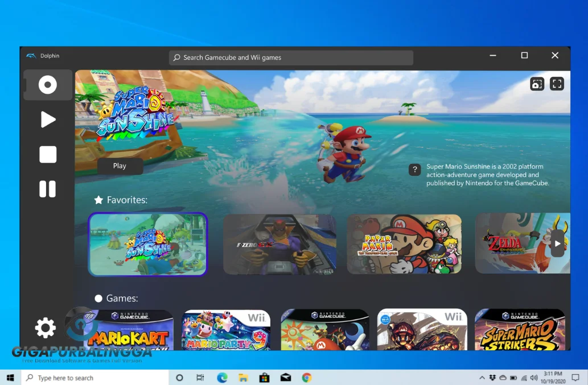Enter fullscreen with the expand icon
The height and width of the screenshot is (385, 588).
tap(557, 84)
